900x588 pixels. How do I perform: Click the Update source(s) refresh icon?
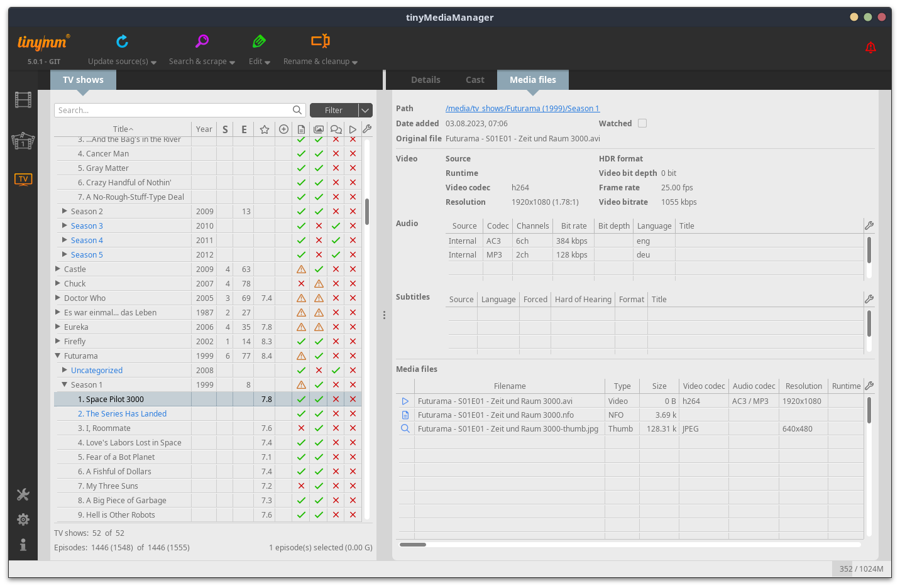point(123,41)
